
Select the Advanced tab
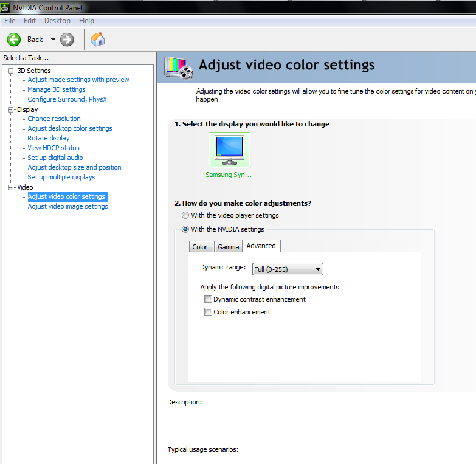point(261,246)
